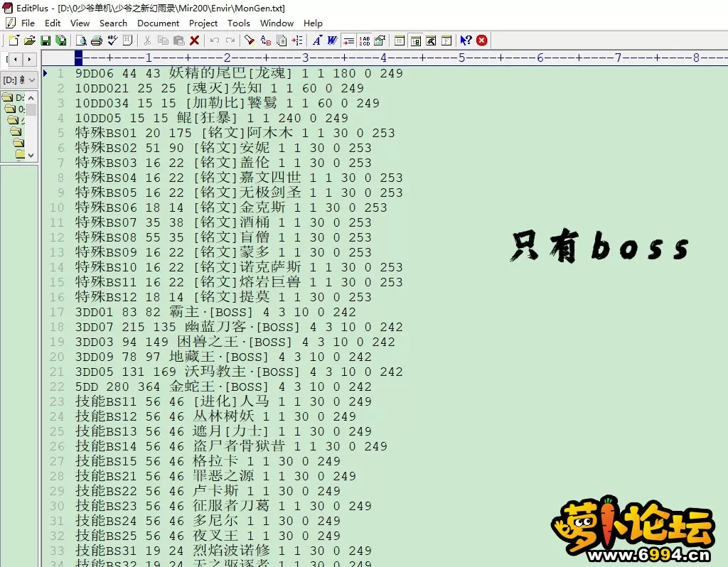Click the line 1 text '9DD06 44 43'
Screen dimensions: 728x567
point(117,73)
